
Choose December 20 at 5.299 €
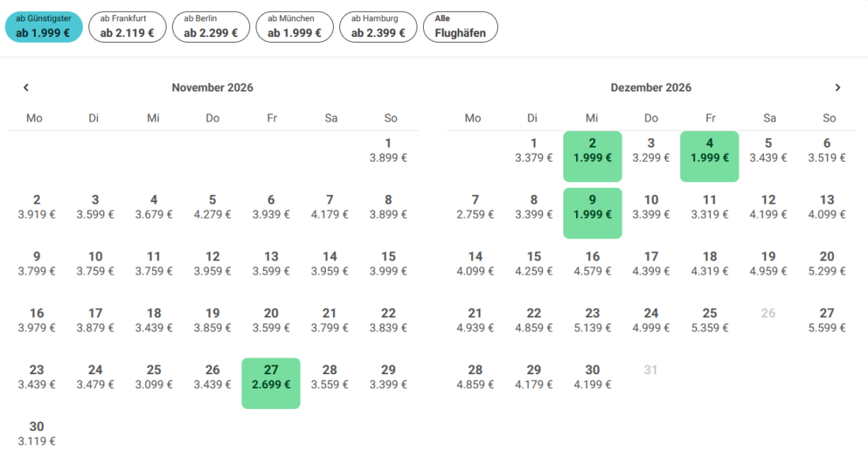[x=827, y=264]
